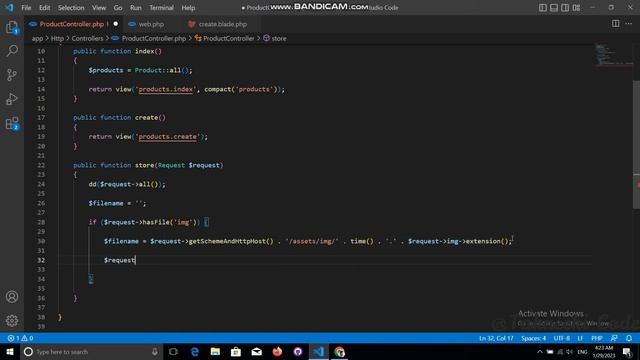Toggle the primary side bar layout button
The height and width of the screenshot is (360, 640).
click(543, 7)
